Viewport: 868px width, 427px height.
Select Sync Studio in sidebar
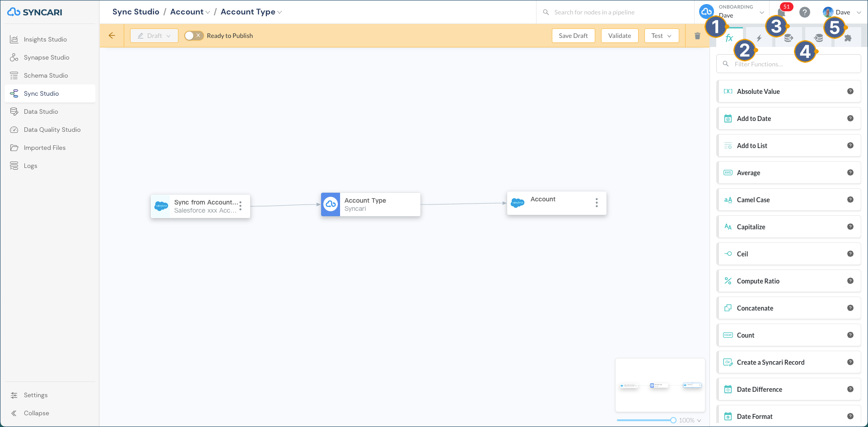point(50,93)
